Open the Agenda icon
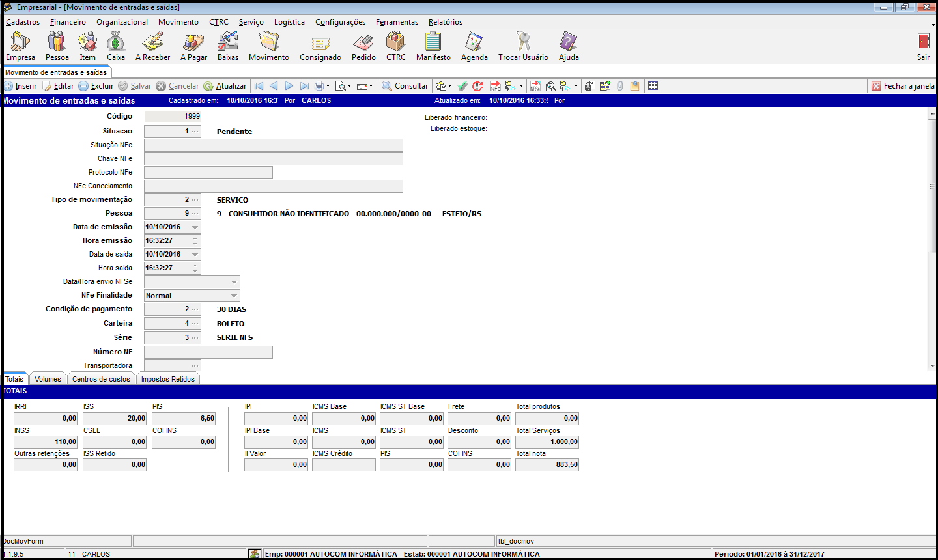This screenshot has height=560, width=938. 474,46
